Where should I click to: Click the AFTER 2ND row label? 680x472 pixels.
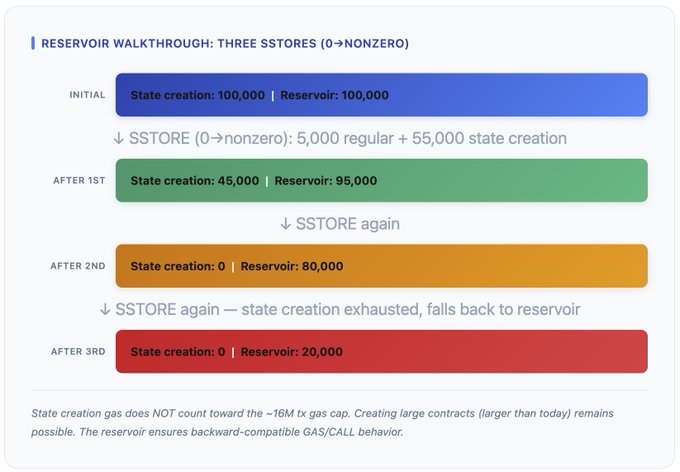click(x=78, y=266)
